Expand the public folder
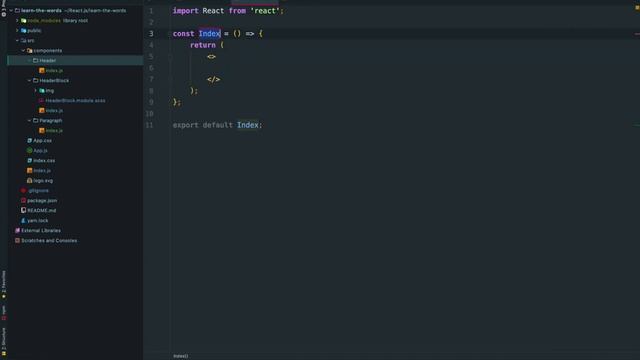This screenshot has height=360, width=640. [x=17, y=31]
